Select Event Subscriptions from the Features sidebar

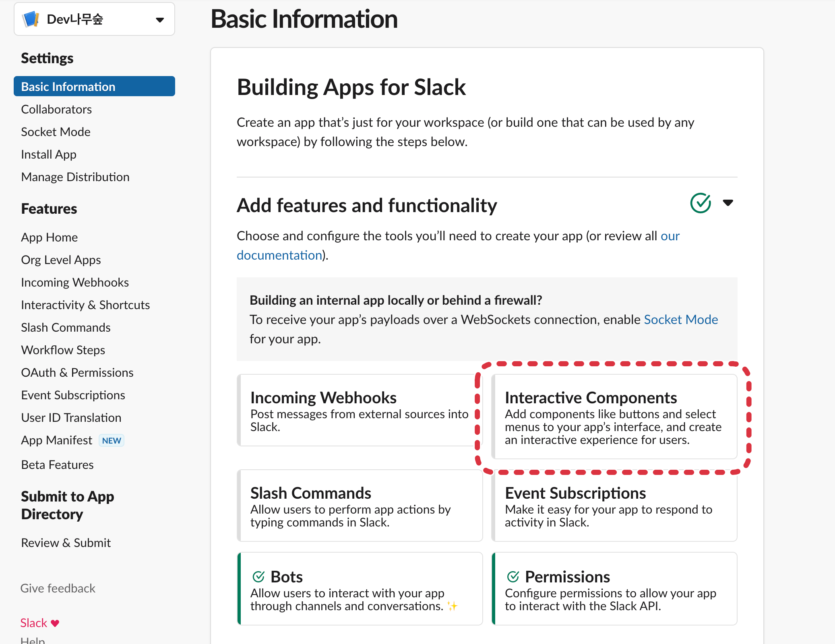73,395
